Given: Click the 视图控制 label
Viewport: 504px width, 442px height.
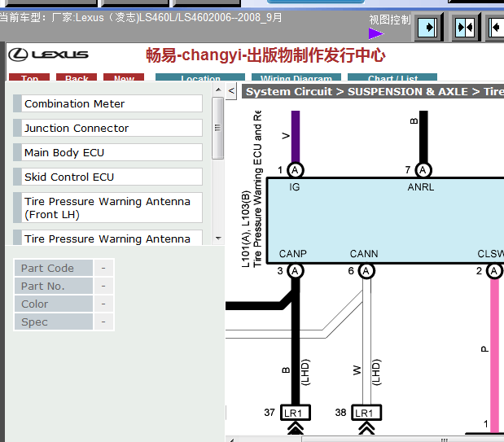Looking at the screenshot, I should pyautogui.click(x=389, y=20).
